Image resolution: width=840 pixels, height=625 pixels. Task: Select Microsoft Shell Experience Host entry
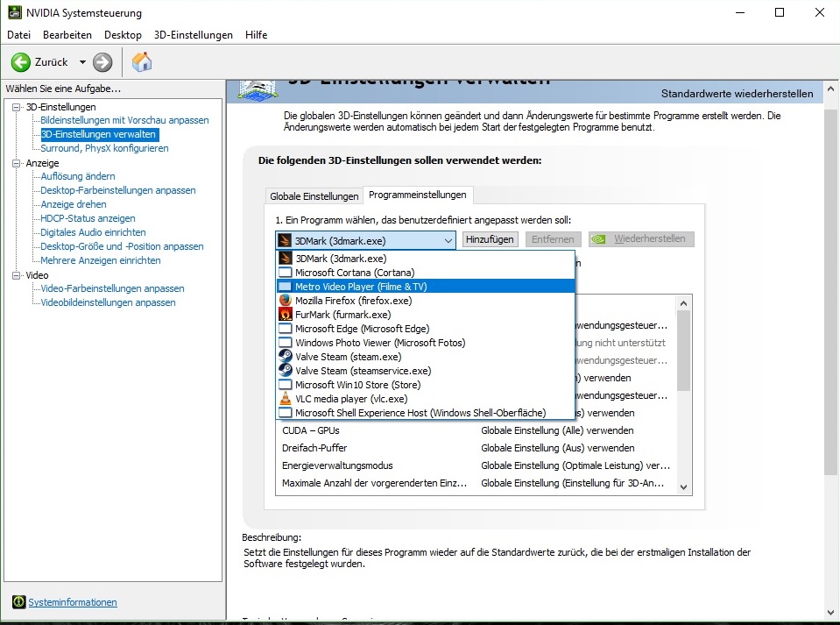click(x=426, y=413)
